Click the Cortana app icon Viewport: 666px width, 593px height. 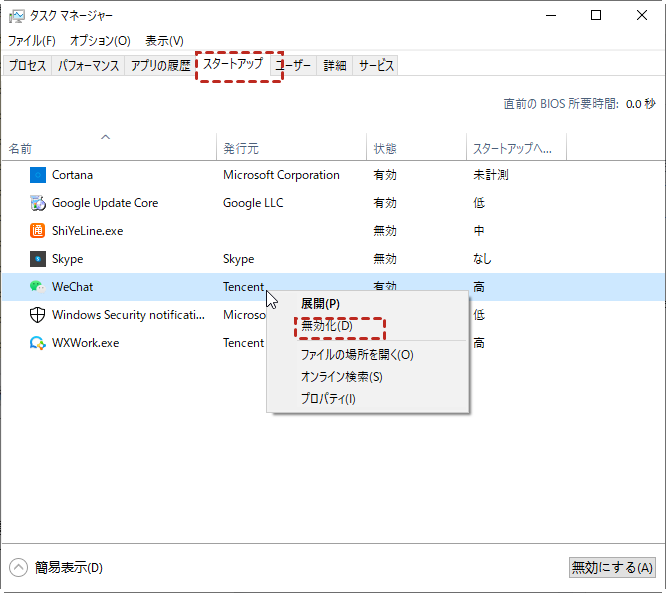click(38, 175)
